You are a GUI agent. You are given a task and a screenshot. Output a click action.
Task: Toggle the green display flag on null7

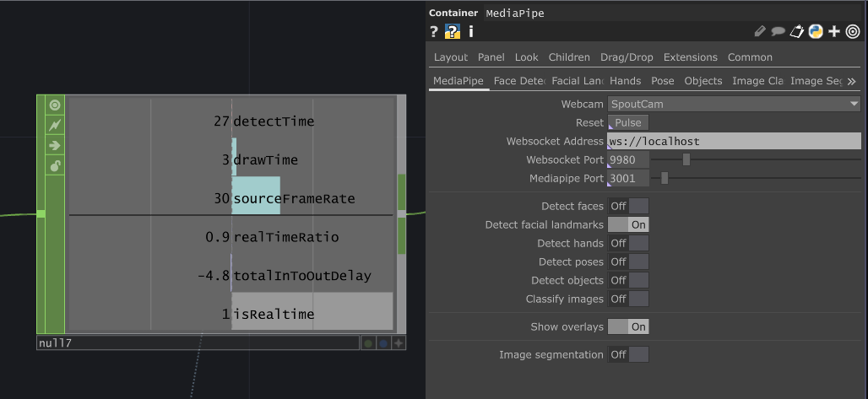click(x=367, y=343)
